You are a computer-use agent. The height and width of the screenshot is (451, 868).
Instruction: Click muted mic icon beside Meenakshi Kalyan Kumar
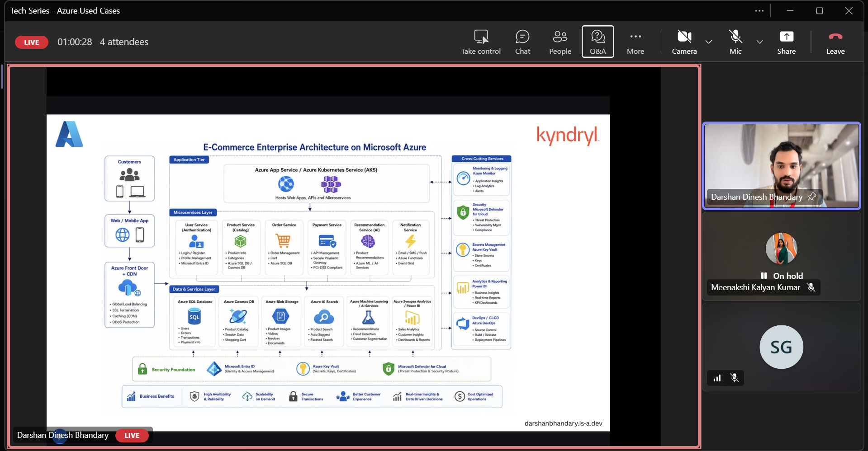pyautogui.click(x=811, y=287)
